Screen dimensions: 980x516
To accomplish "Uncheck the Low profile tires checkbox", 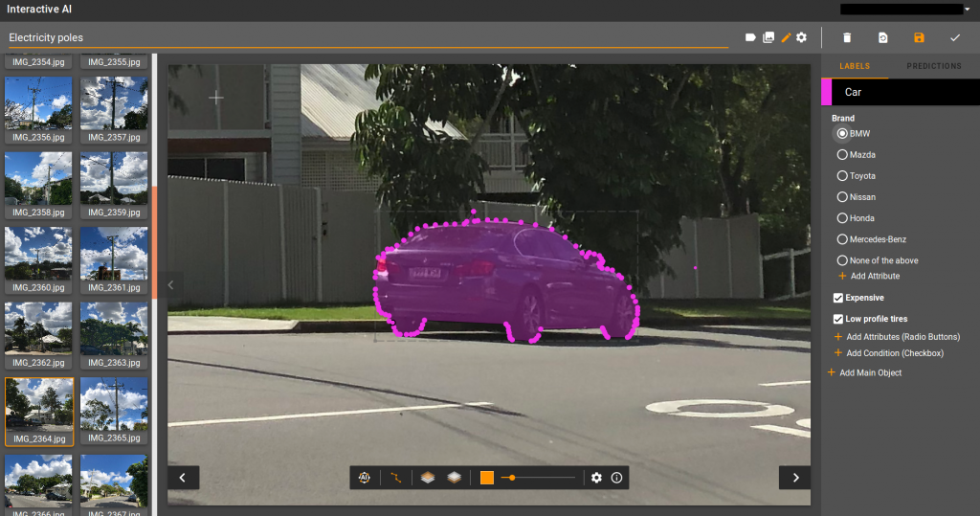I will click(x=838, y=319).
